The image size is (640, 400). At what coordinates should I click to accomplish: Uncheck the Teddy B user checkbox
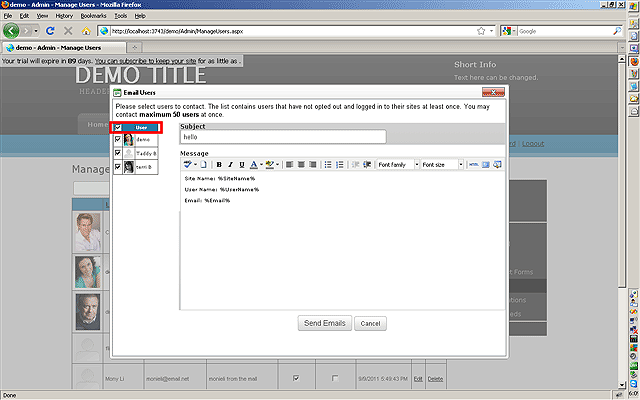[x=118, y=153]
